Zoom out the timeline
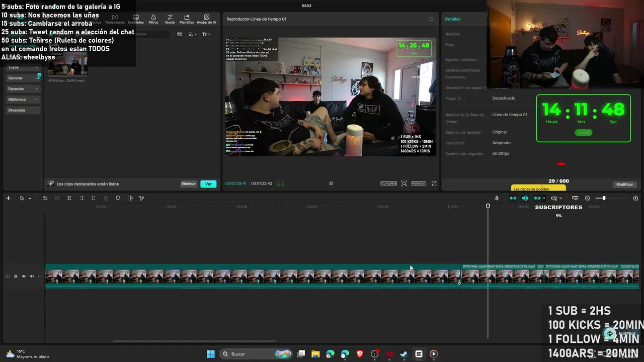 587,198
